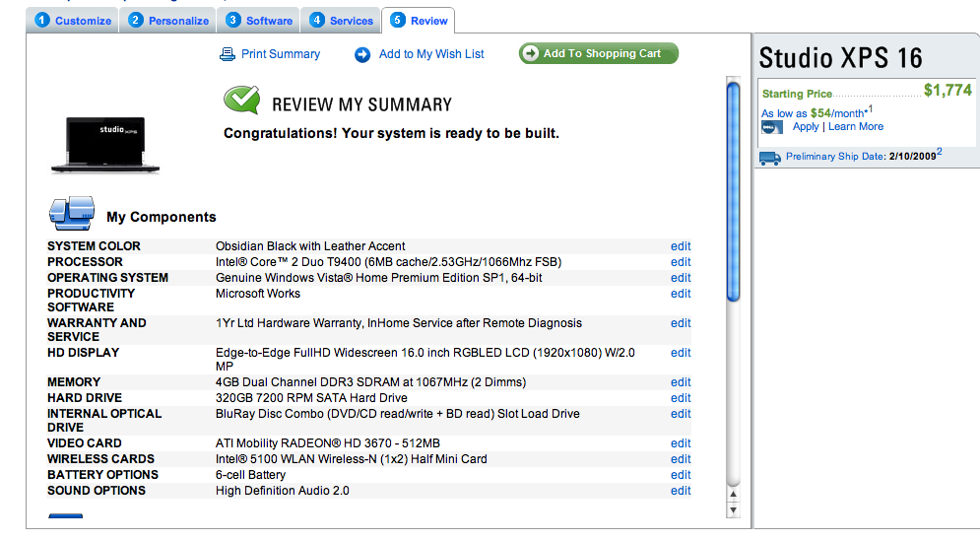This screenshot has height=541, width=980.
Task: Edit the Video Card selection
Action: (681, 443)
